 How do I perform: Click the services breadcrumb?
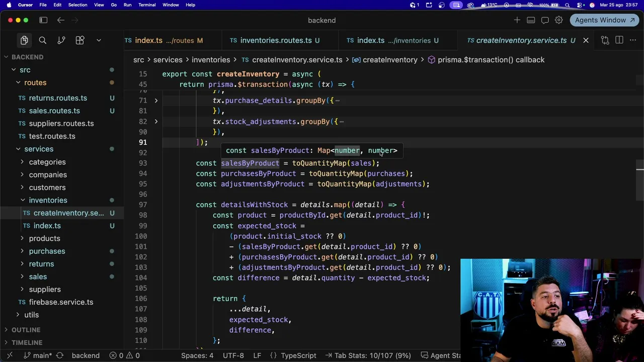tap(168, 60)
